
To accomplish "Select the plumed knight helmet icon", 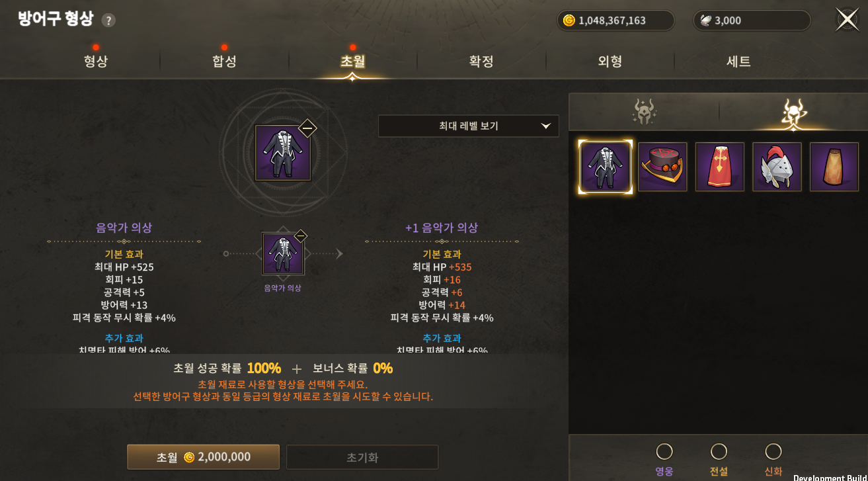I will coord(777,167).
